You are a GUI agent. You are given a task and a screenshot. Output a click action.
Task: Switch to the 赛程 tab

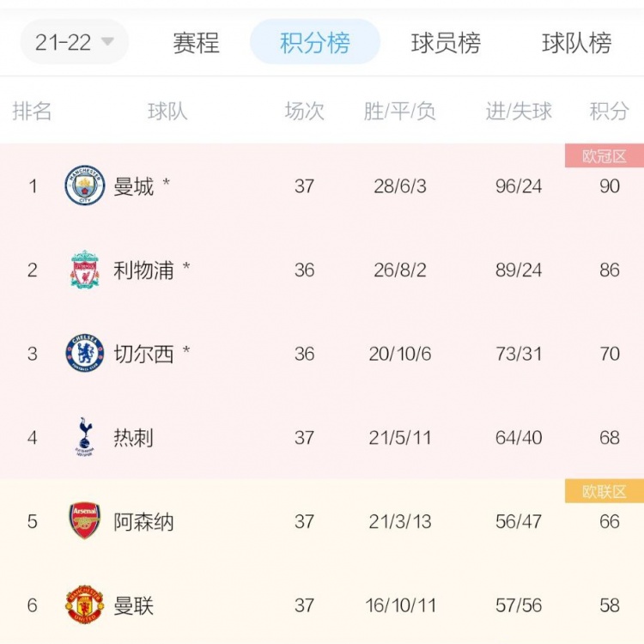point(196,43)
